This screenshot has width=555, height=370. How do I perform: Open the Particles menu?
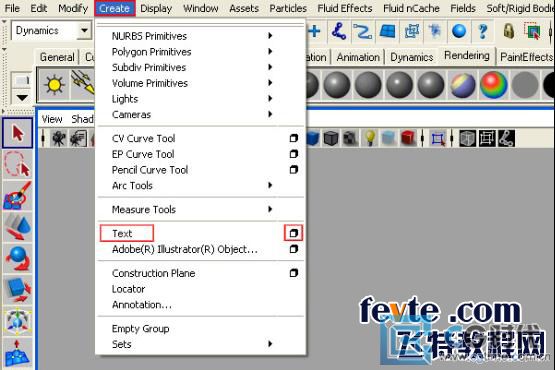pyautogui.click(x=288, y=8)
